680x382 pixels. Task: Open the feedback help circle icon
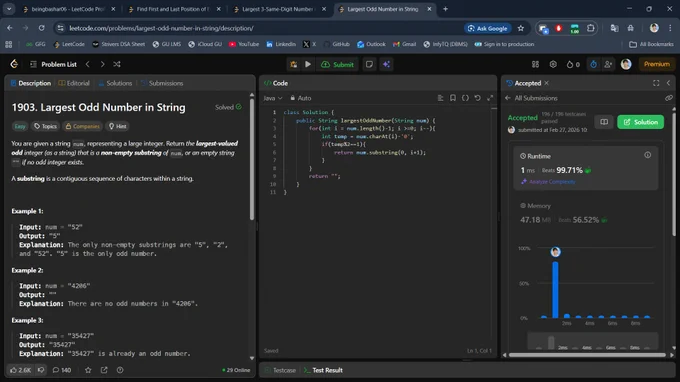coord(120,370)
